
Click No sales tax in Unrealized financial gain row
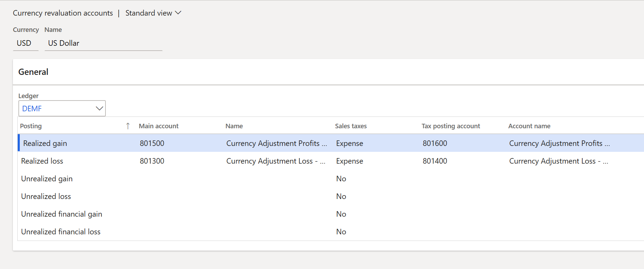click(x=341, y=214)
